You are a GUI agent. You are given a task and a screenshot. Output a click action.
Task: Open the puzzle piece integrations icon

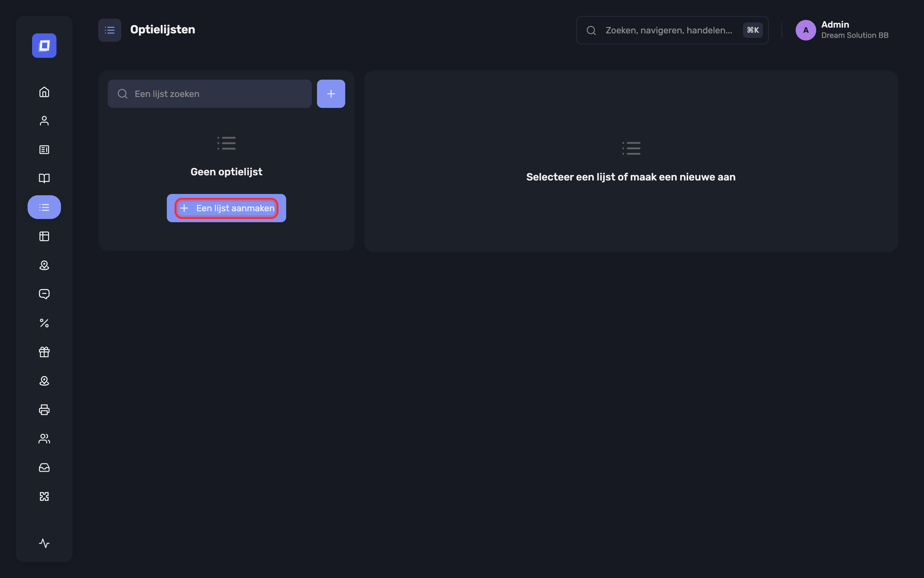[x=44, y=496]
